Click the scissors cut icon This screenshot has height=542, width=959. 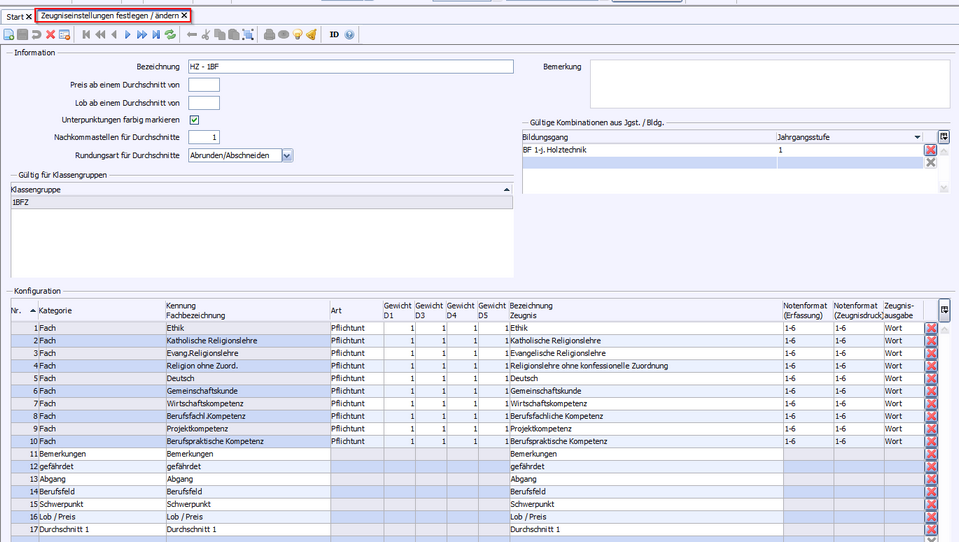(x=206, y=34)
